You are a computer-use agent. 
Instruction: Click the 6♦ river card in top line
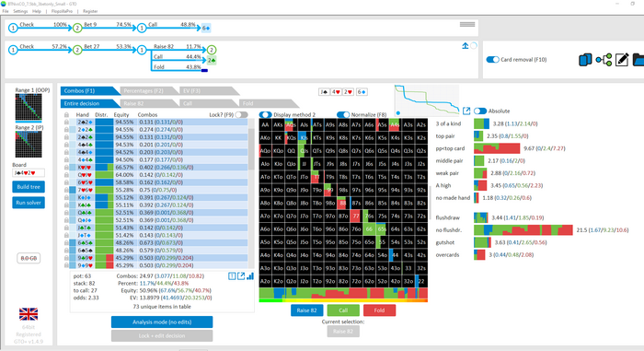[x=206, y=28]
